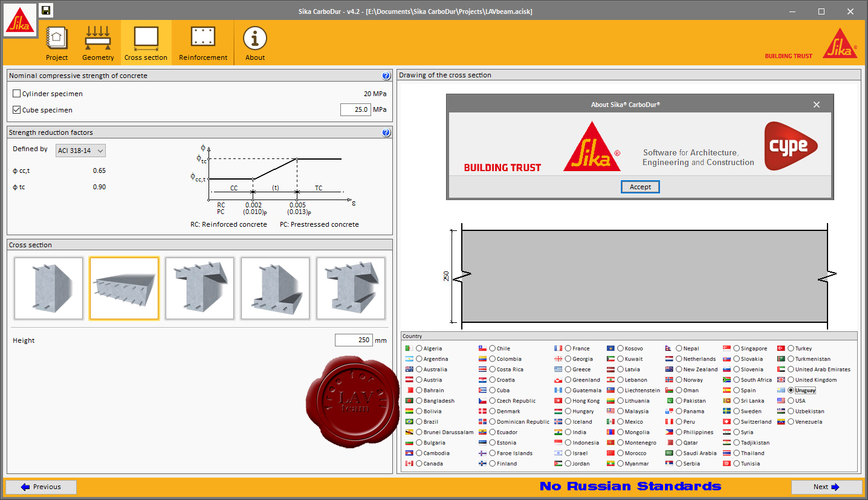Click the Cylinder specimen 20 MPa value
The width and height of the screenshot is (868, 500).
(x=375, y=94)
